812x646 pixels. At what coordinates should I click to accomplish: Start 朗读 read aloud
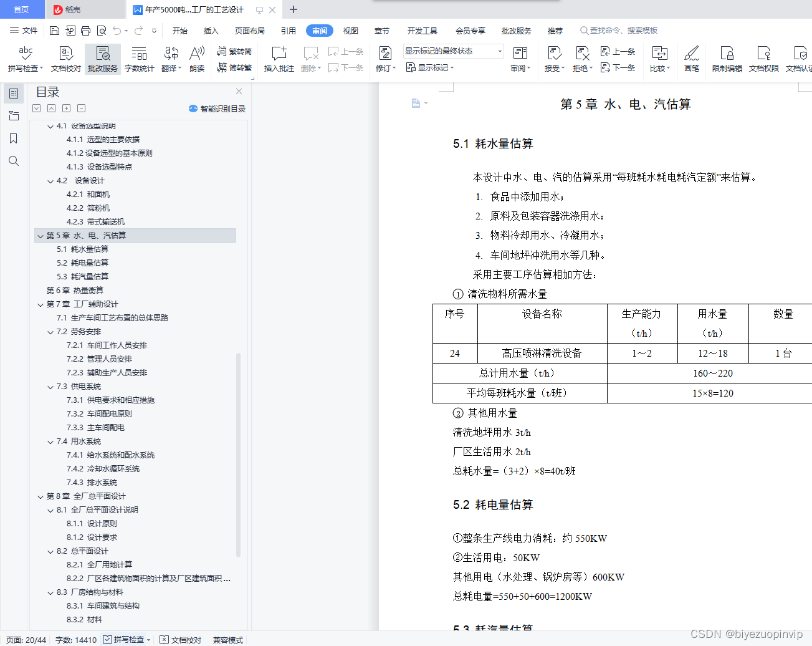click(197, 59)
